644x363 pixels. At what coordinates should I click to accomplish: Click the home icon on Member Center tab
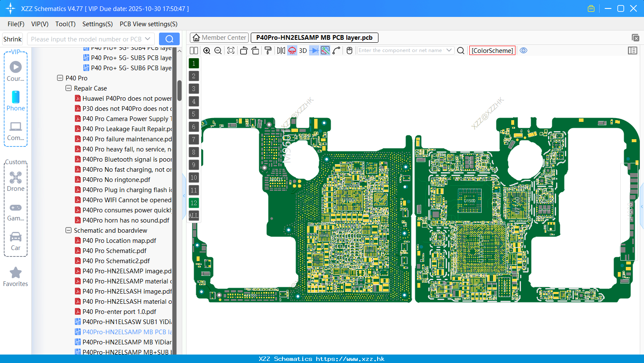[x=196, y=38]
